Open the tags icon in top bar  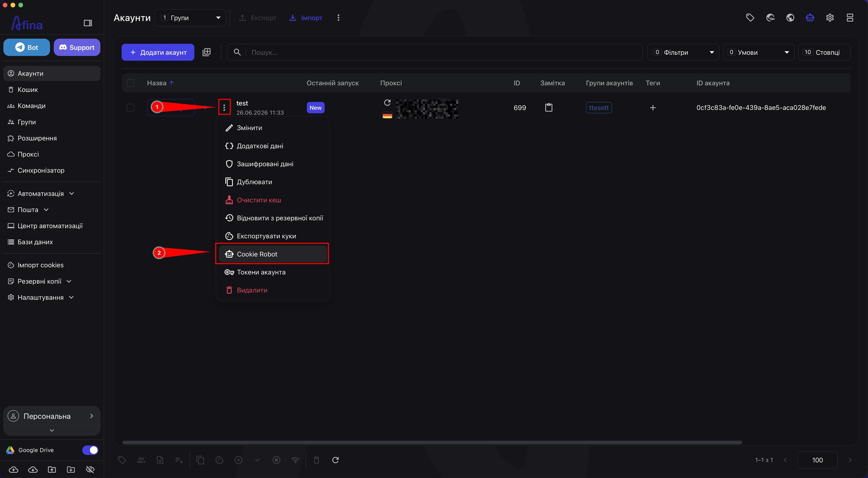pyautogui.click(x=750, y=18)
